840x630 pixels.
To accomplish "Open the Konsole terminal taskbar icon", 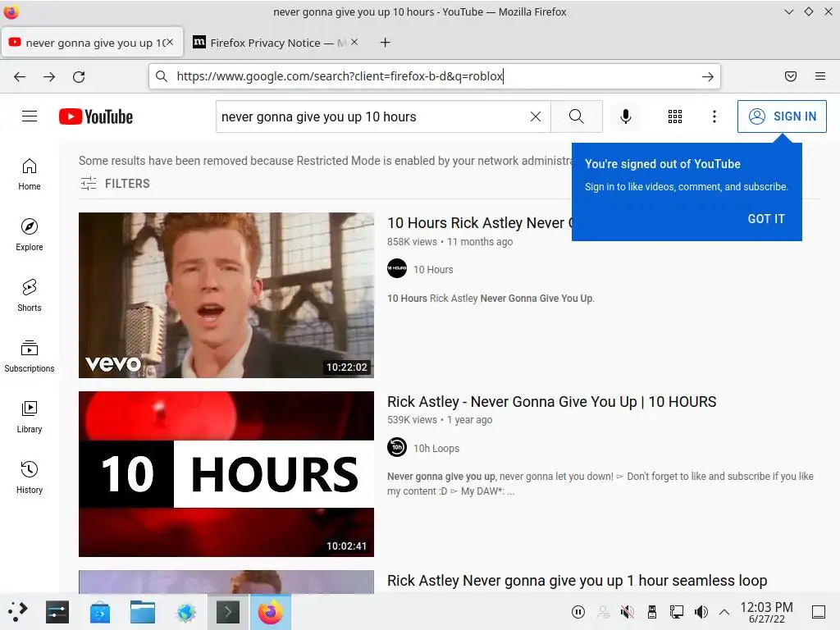I will point(228,612).
